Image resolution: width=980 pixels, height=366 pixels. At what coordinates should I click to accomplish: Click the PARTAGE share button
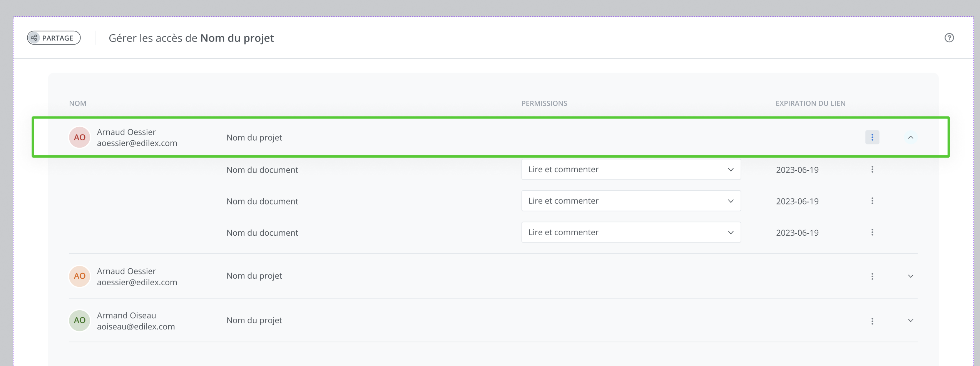(54, 38)
